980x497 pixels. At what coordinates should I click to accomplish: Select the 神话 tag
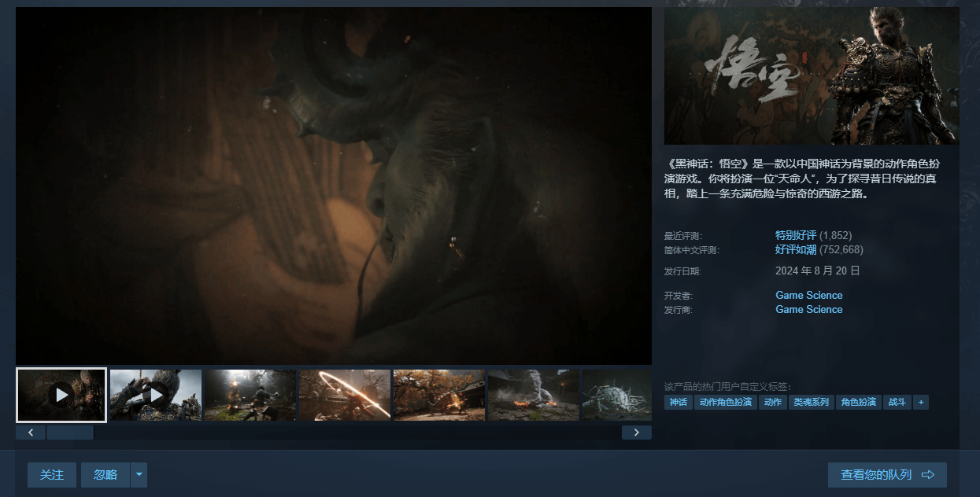coord(678,402)
